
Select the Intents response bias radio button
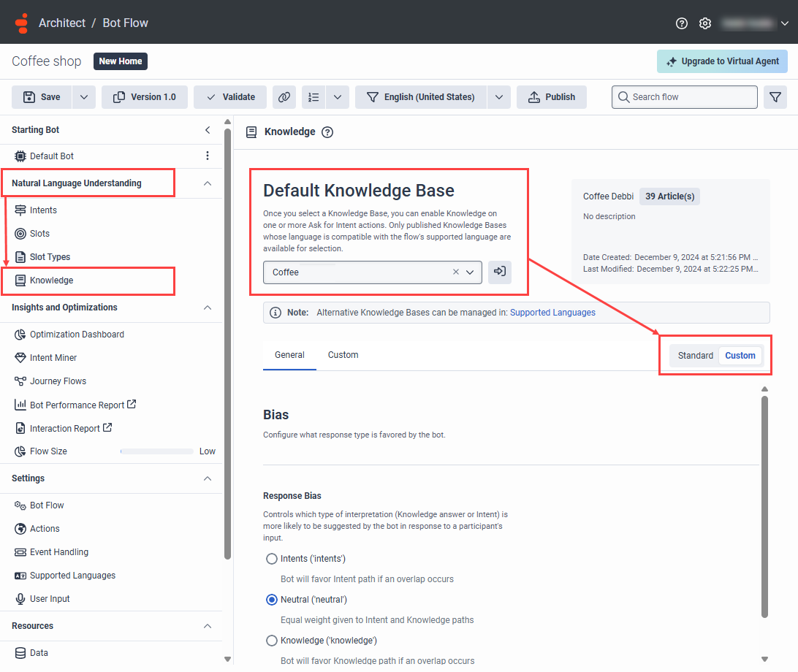tap(272, 559)
